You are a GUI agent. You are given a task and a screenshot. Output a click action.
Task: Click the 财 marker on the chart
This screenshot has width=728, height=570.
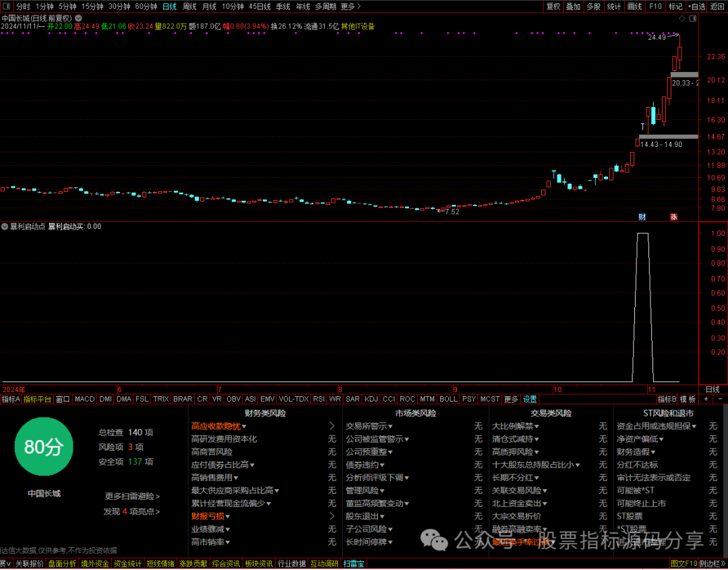[642, 217]
